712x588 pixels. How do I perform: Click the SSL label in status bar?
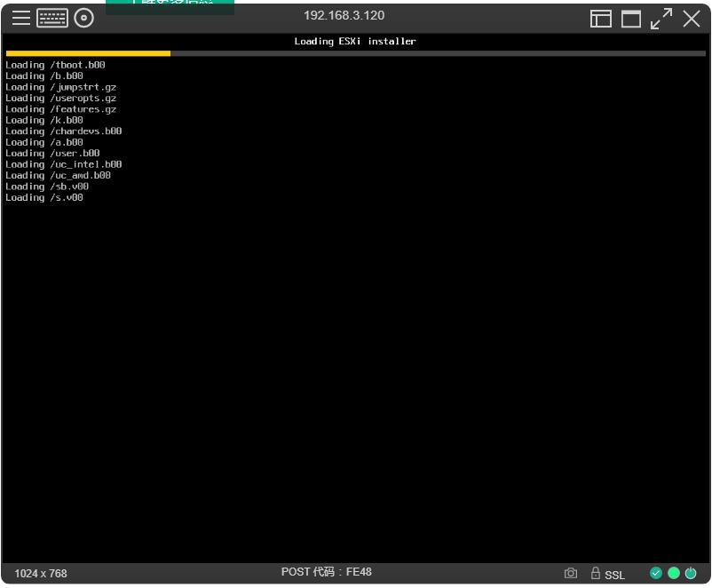pyautogui.click(x=614, y=575)
